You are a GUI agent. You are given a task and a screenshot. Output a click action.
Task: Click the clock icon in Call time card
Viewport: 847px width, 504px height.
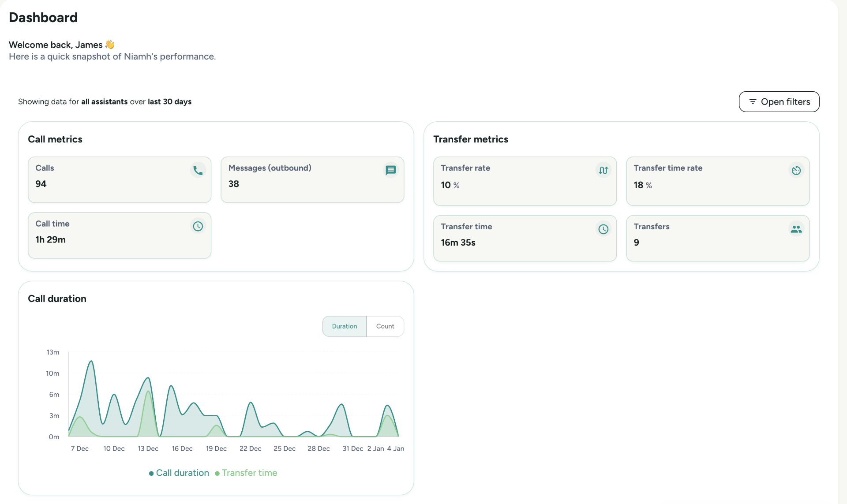tap(198, 226)
